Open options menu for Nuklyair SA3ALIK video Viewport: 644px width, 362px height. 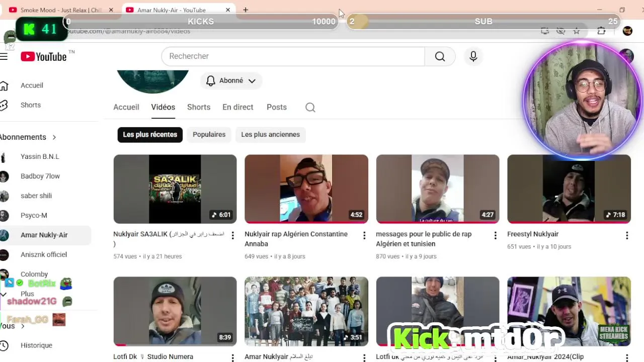coord(232,235)
